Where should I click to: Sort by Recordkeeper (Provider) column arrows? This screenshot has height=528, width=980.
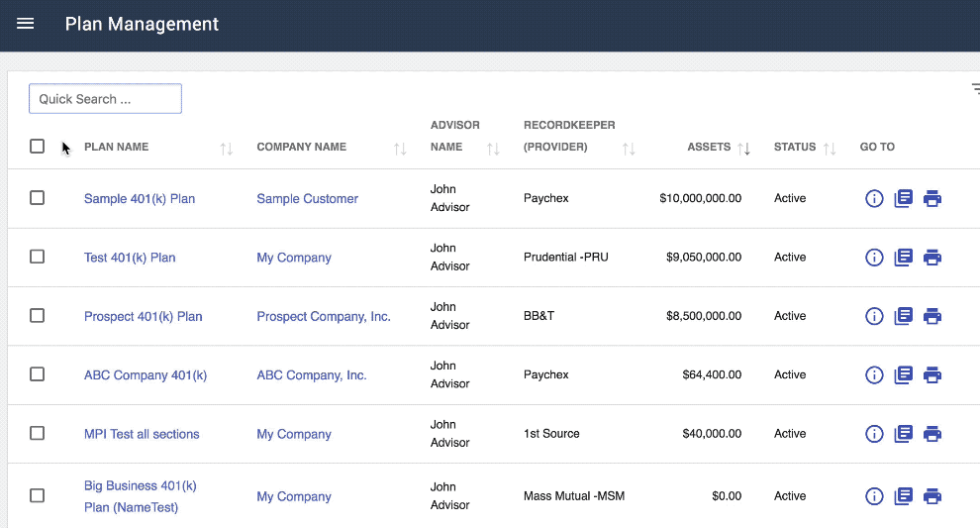click(x=629, y=149)
